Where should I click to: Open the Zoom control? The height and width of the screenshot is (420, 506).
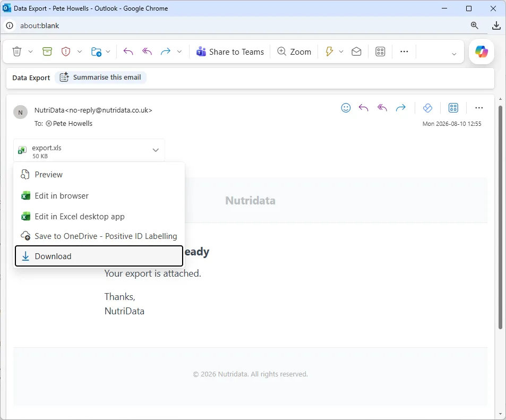[x=294, y=52]
